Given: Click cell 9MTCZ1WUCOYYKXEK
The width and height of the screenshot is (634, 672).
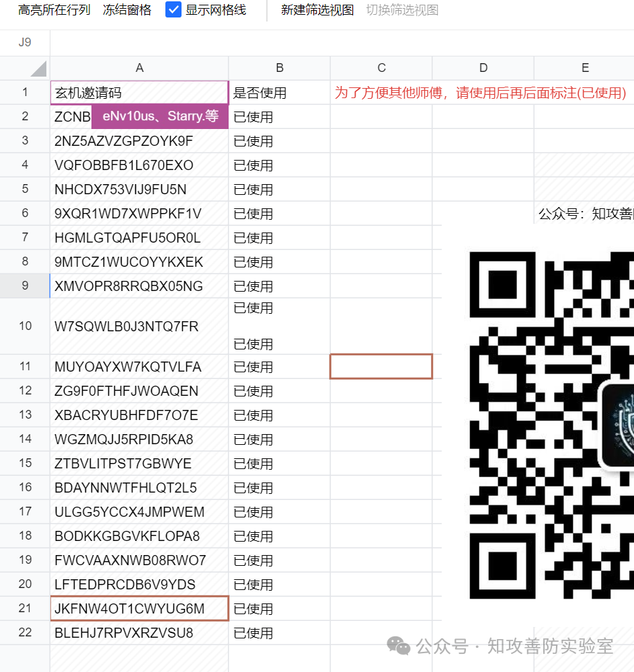Looking at the screenshot, I should point(139,262).
